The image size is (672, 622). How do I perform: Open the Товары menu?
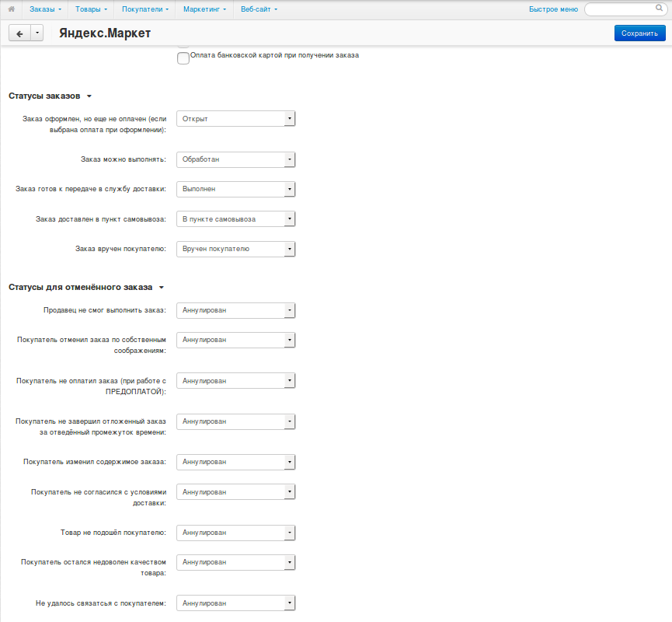[91, 9]
